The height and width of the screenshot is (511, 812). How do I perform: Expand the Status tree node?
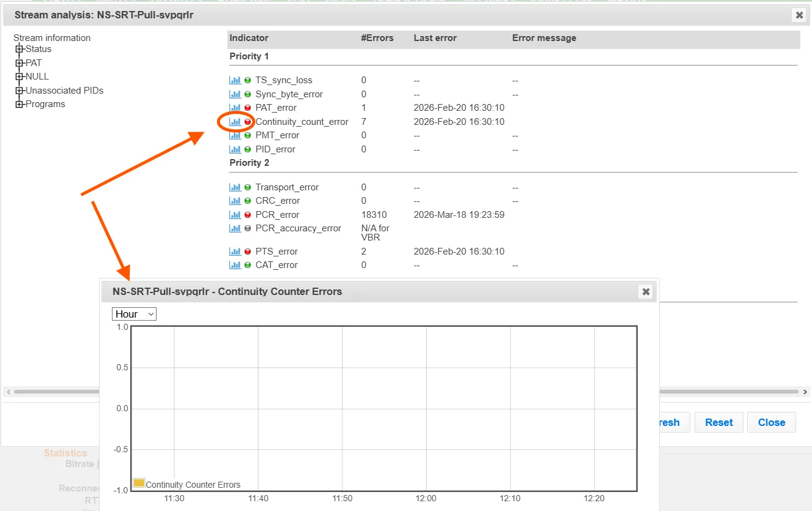pyautogui.click(x=20, y=49)
